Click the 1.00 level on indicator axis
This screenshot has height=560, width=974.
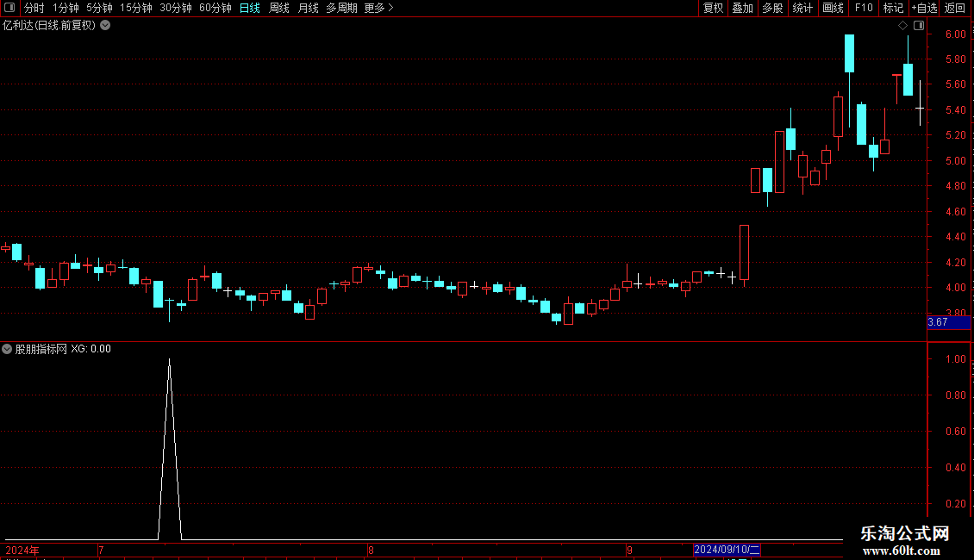pos(955,359)
